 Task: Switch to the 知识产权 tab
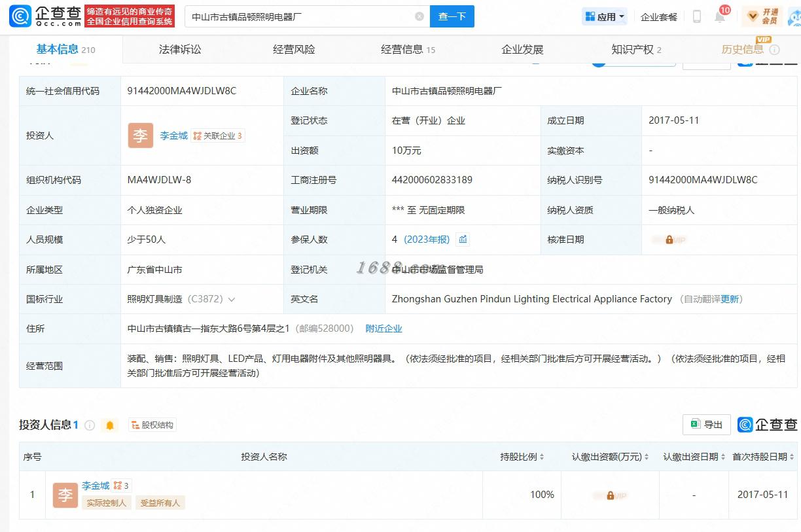tap(637, 49)
